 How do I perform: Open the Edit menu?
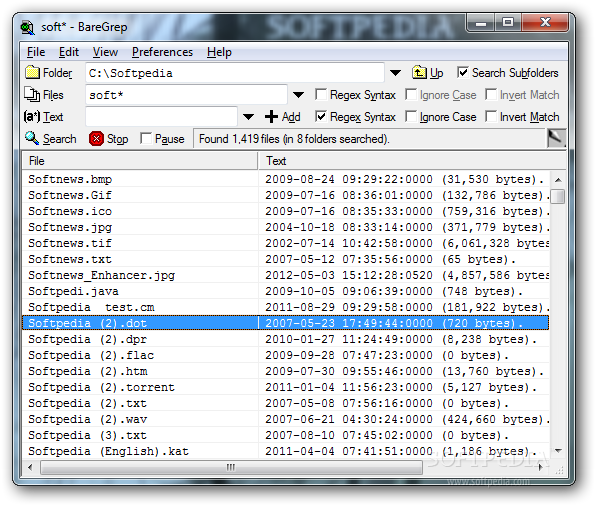click(68, 52)
